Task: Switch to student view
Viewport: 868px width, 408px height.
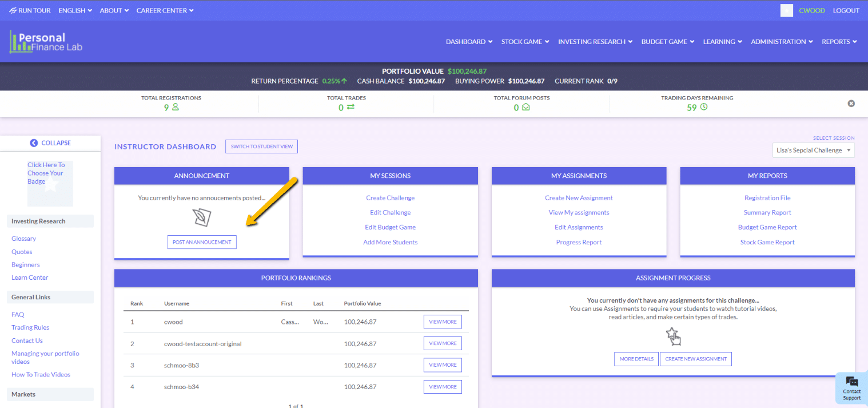Action: [x=261, y=146]
